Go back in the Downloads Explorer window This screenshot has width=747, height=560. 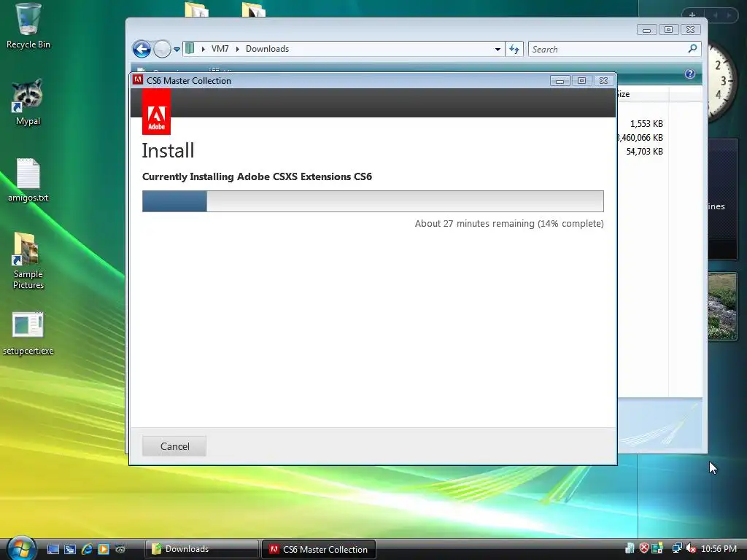pos(142,49)
